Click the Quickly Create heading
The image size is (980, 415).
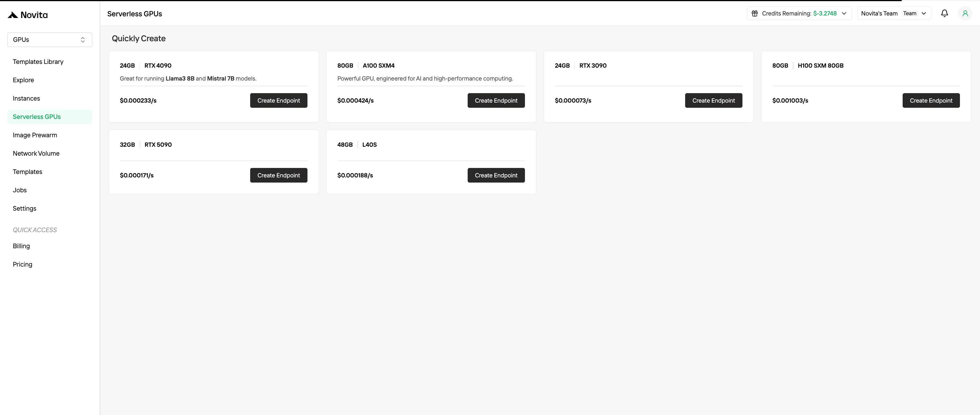(138, 38)
